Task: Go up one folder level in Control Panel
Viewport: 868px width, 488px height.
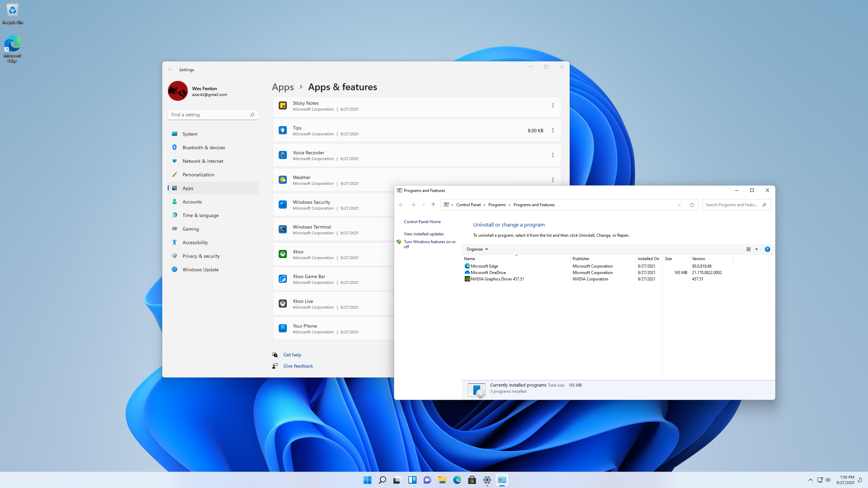Action: [433, 205]
